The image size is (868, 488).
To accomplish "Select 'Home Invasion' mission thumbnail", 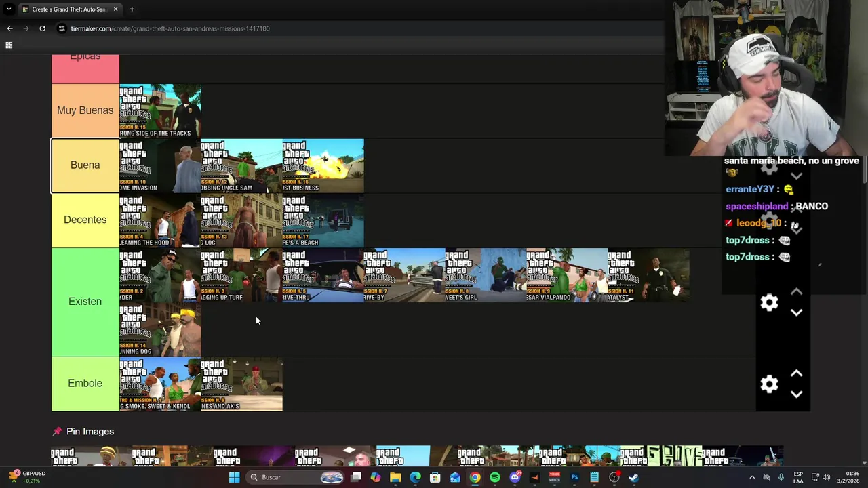I will pyautogui.click(x=160, y=166).
